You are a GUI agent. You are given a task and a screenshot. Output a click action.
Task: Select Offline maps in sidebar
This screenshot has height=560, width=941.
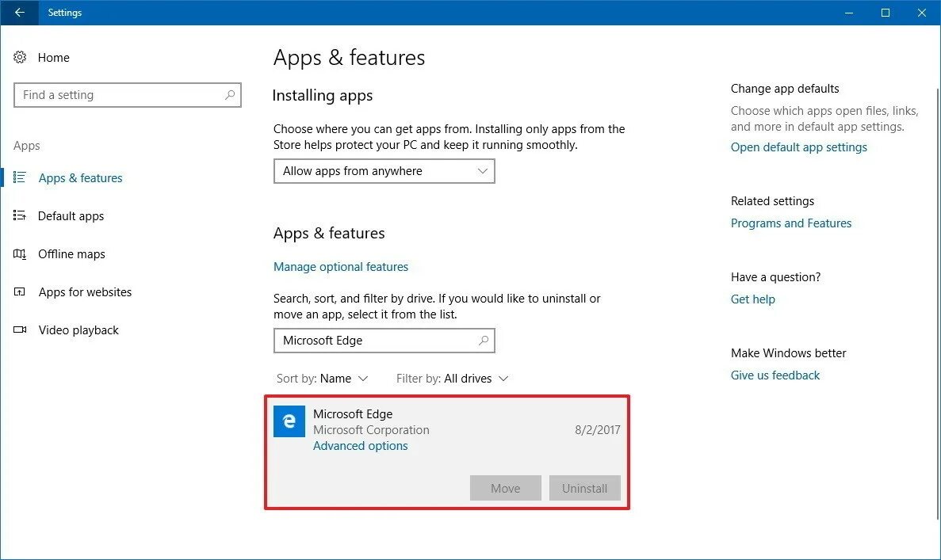pos(71,254)
